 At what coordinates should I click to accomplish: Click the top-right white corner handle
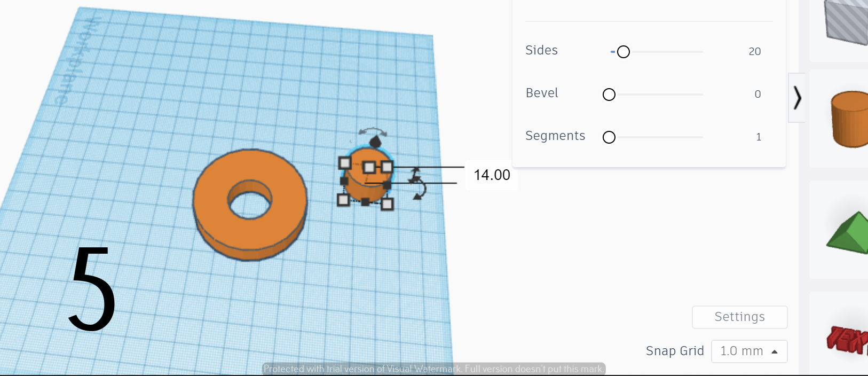(387, 167)
